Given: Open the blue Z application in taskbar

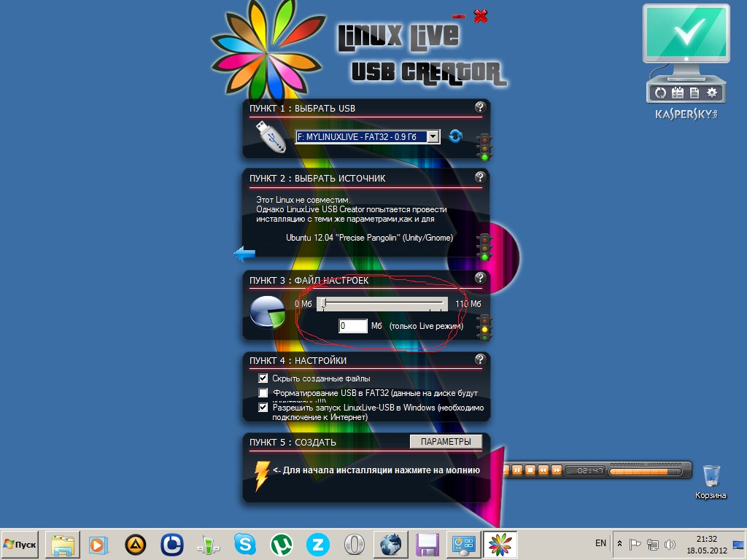Looking at the screenshot, I should [318, 544].
